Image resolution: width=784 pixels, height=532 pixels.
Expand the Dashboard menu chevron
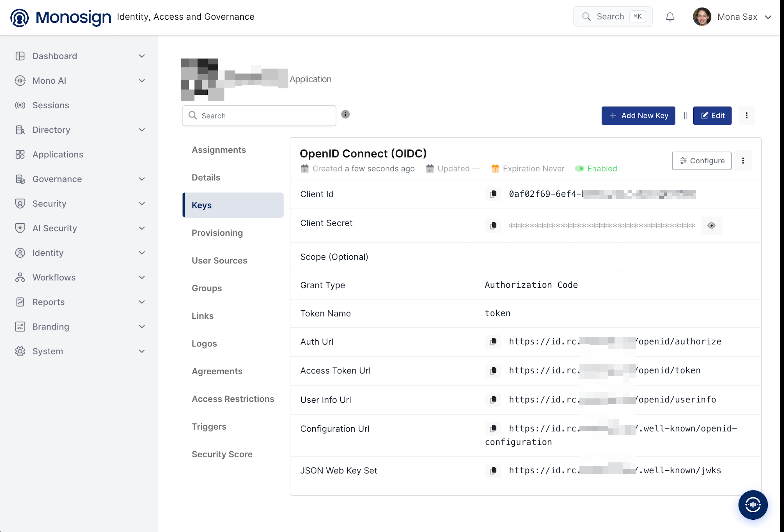[142, 56]
